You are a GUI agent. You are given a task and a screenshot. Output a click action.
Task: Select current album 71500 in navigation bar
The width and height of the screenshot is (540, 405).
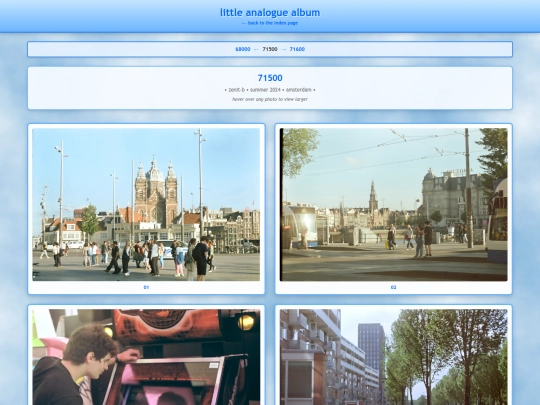click(270, 49)
